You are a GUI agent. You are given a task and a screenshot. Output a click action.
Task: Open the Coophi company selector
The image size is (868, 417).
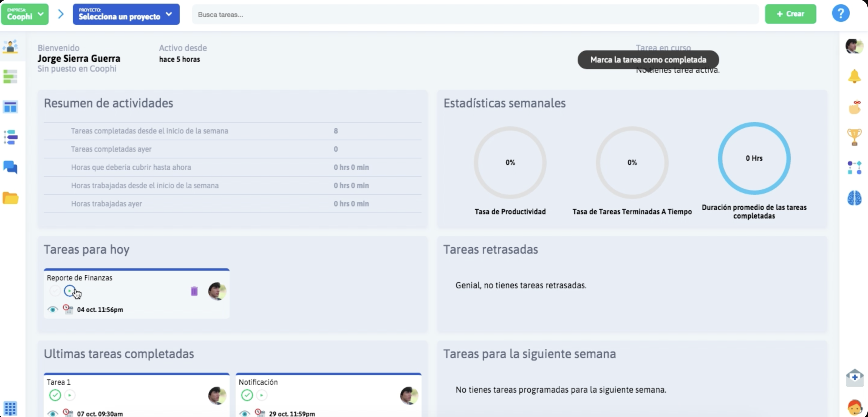[x=24, y=14]
